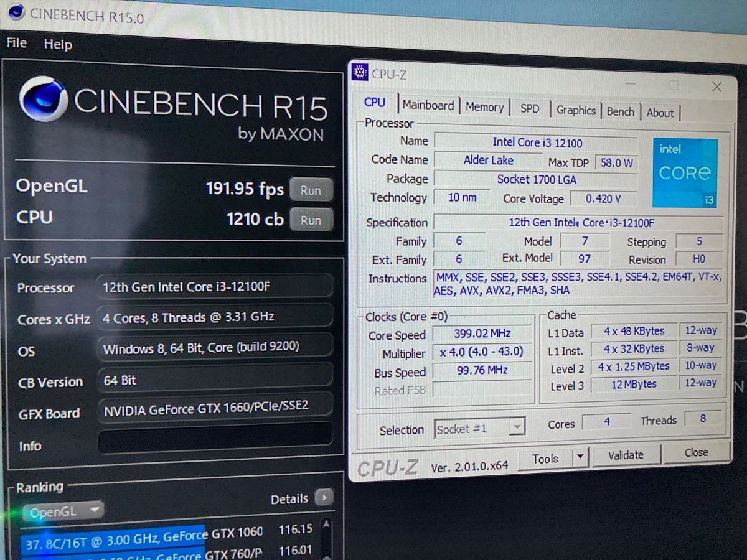Open the Socket #1 selection dropdown
747x560 pixels.
(480, 428)
